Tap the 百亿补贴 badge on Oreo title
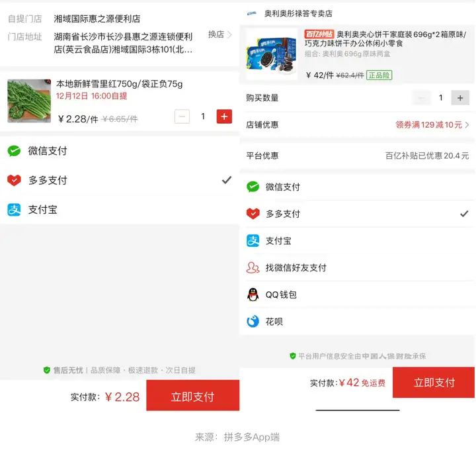This screenshot has height=450, width=476. pyautogui.click(x=319, y=34)
